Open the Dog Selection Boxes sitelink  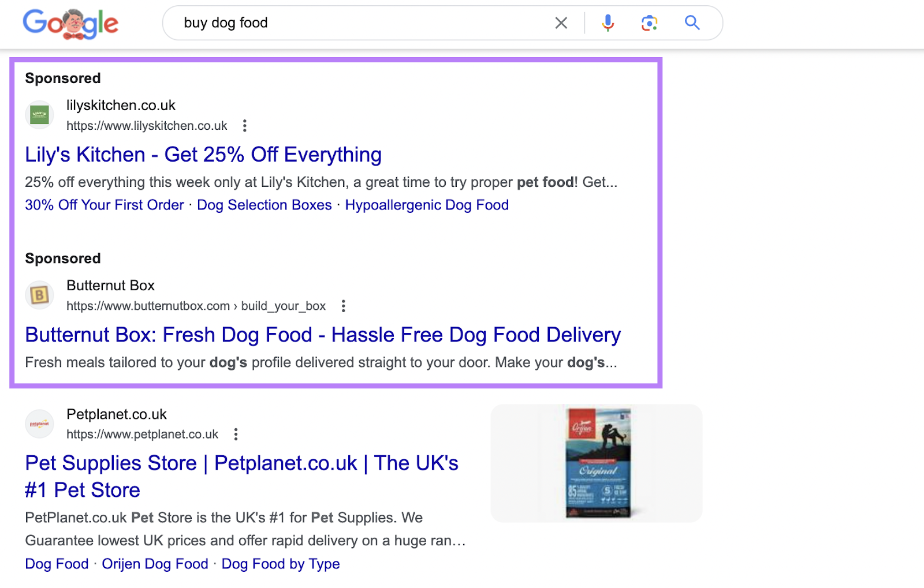pyautogui.click(x=264, y=205)
